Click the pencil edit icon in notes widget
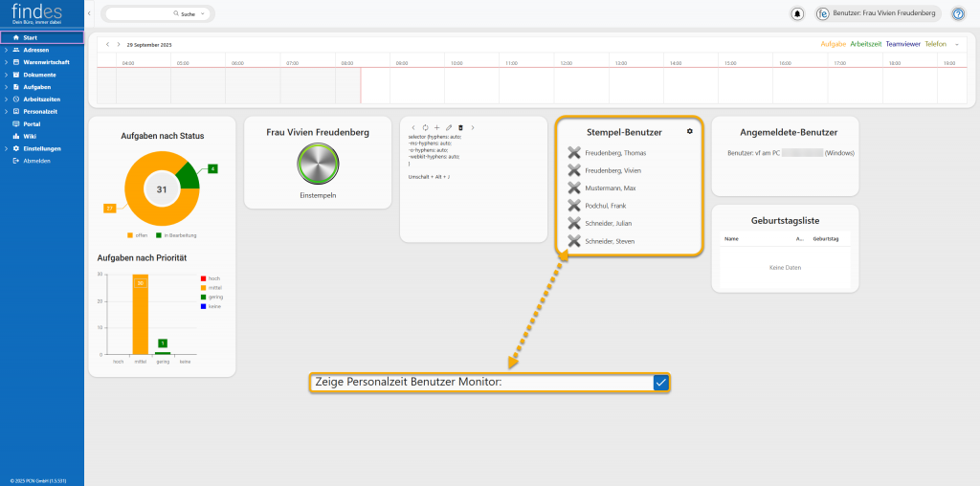The image size is (980, 486). click(449, 127)
